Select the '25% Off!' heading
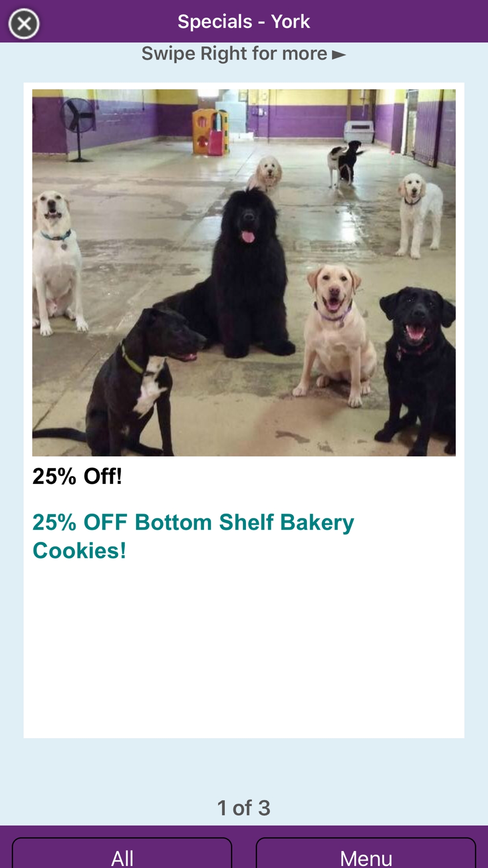The width and height of the screenshot is (488, 868). click(x=77, y=476)
